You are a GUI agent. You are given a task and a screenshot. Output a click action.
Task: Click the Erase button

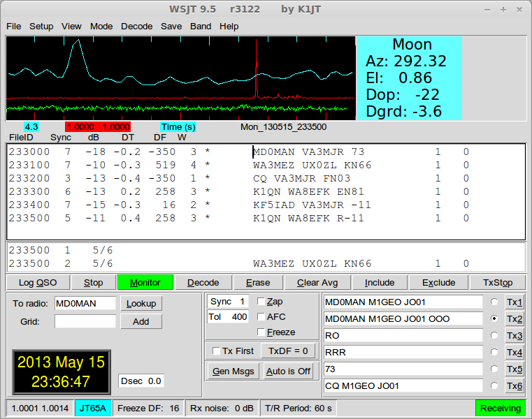(x=258, y=282)
